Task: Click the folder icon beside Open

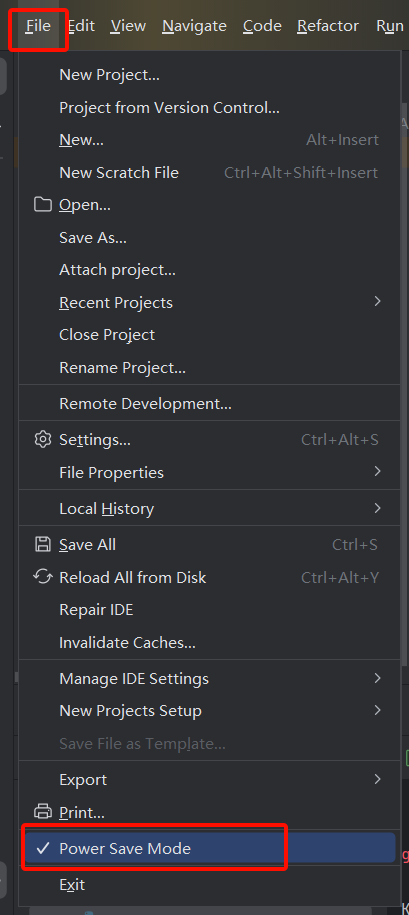Action: pyautogui.click(x=43, y=205)
